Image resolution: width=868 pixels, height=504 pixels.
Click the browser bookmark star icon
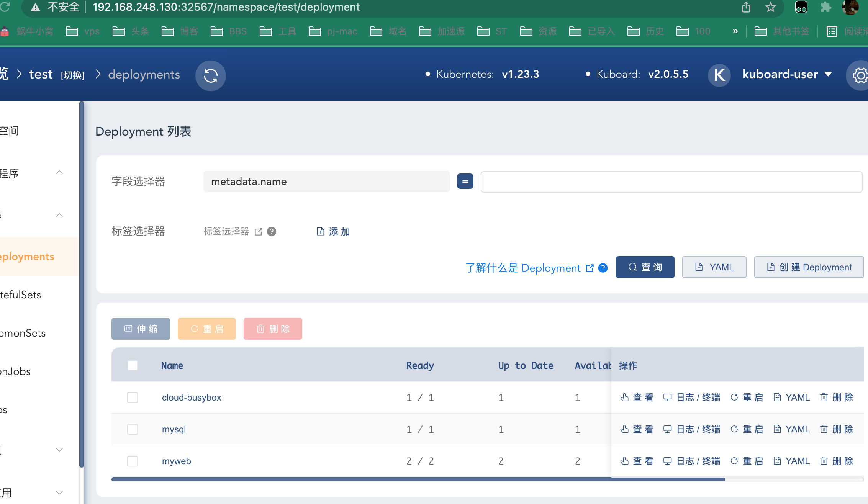click(x=770, y=7)
